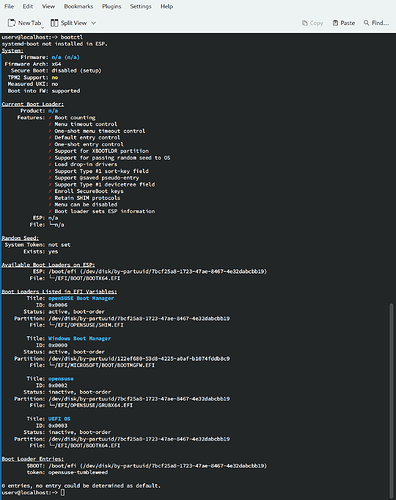Click the 'opensuse-tumbleweed' token value
This screenshot has width=396, height=500.
(78, 472)
